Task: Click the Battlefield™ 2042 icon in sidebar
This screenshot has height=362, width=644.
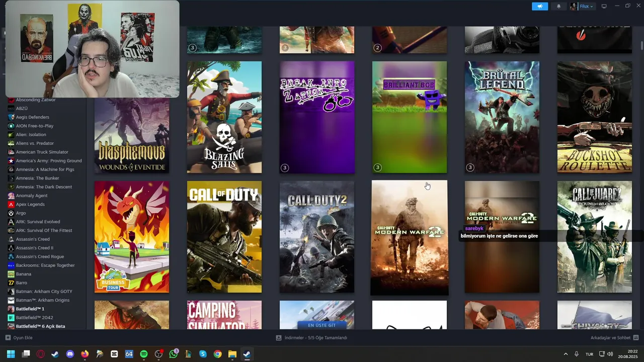Action: 11,318
